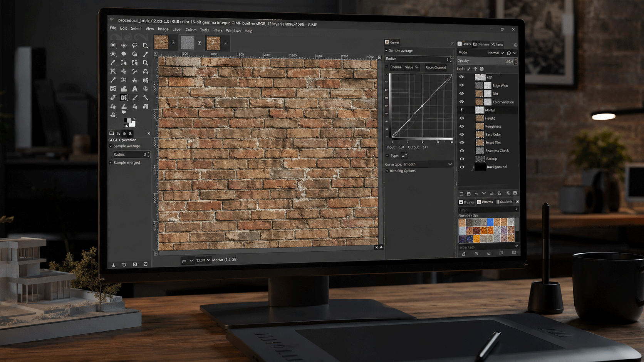The image size is (644, 362).
Task: Open Curve type Smooth dropdown
Action: (428, 164)
